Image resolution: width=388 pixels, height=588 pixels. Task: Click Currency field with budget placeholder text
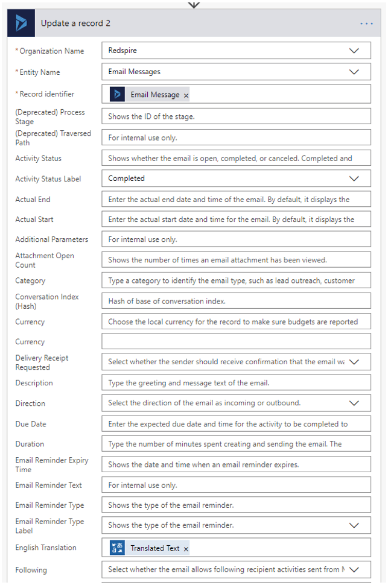(236, 322)
